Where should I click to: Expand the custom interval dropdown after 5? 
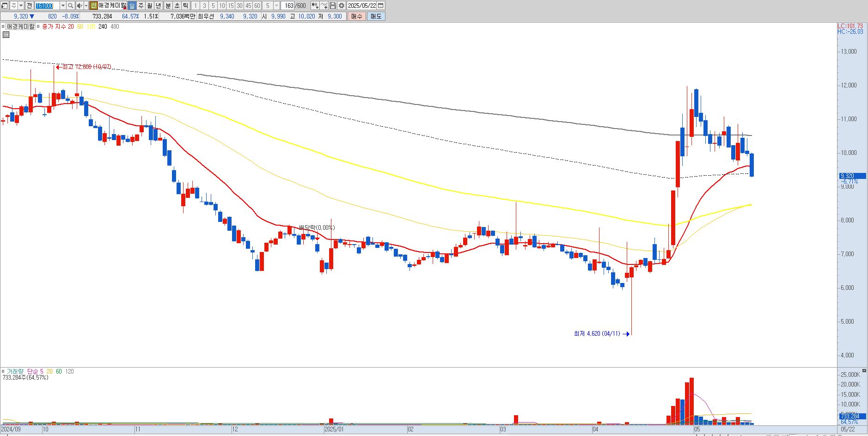coord(276,6)
